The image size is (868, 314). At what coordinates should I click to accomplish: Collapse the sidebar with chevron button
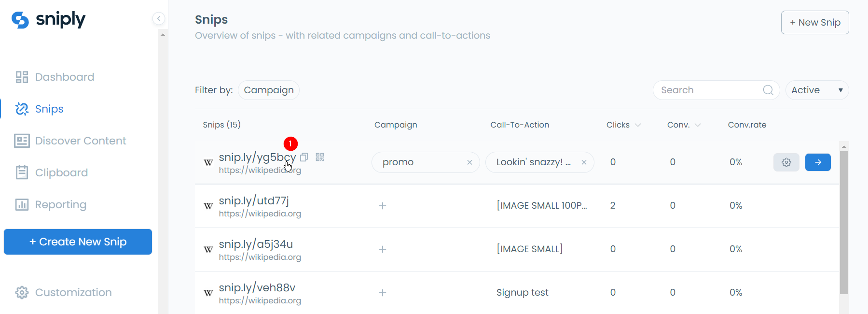click(x=159, y=18)
